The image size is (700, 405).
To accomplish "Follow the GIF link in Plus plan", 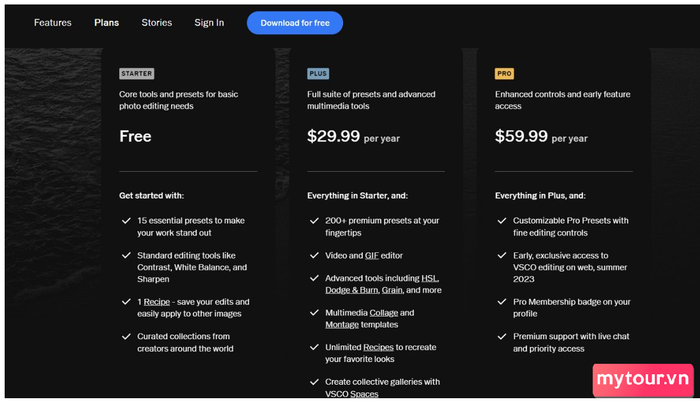I will click(x=372, y=255).
